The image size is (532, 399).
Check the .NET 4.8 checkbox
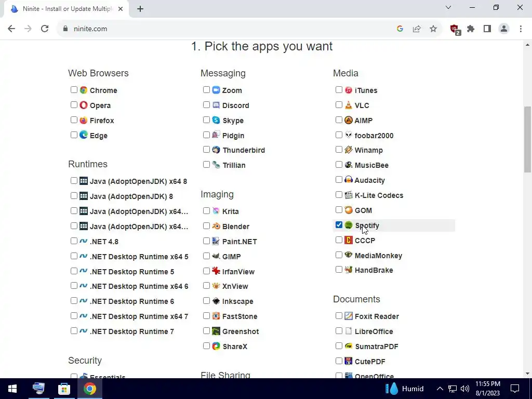(x=74, y=241)
